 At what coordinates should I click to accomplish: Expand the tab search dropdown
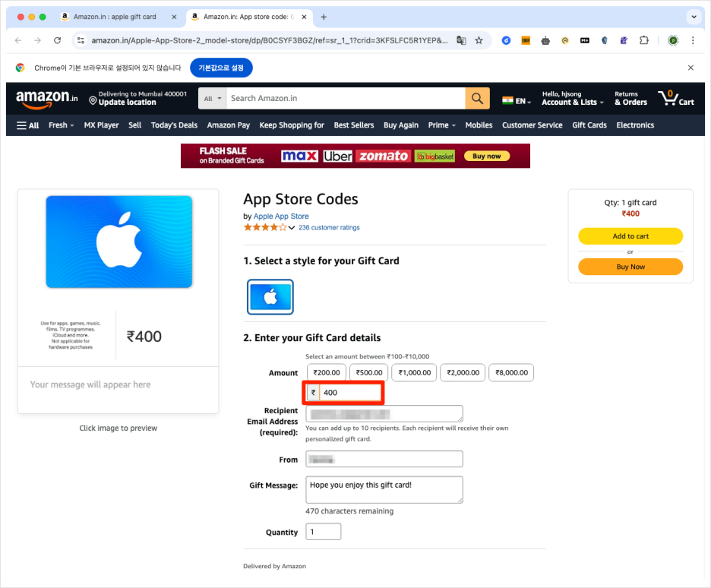pyautogui.click(x=694, y=17)
